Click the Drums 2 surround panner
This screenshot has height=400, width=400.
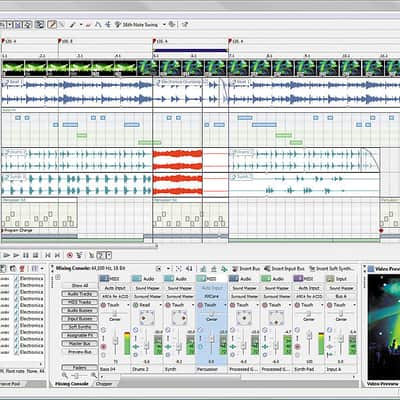tap(147, 318)
